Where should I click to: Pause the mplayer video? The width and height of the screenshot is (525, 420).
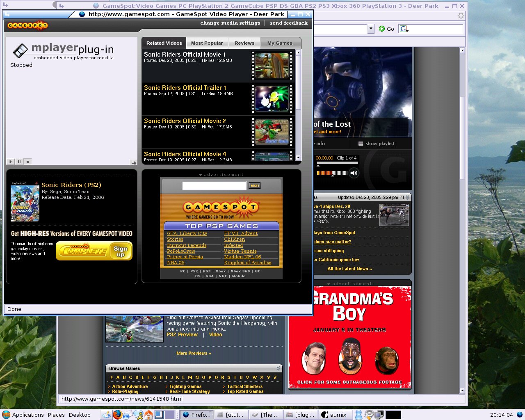[x=19, y=162]
